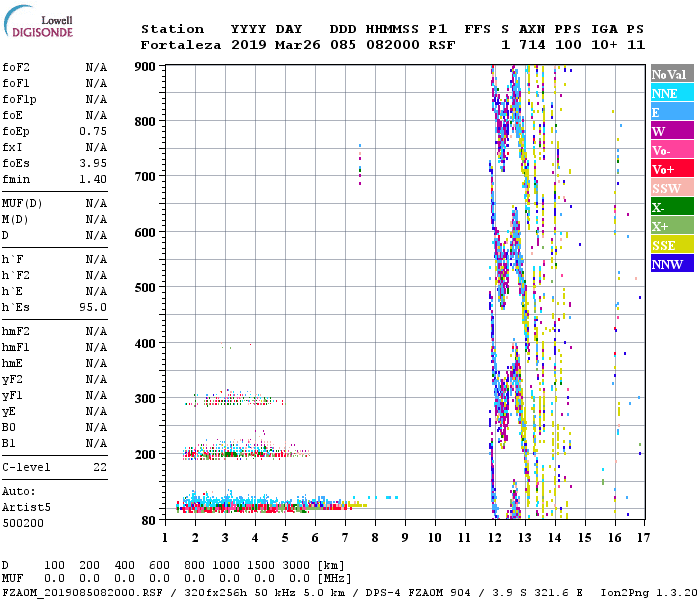Image resolution: width=700 pixels, height=600 pixels.
Task: Click the 900 km y-axis label
Action: pyautogui.click(x=145, y=67)
